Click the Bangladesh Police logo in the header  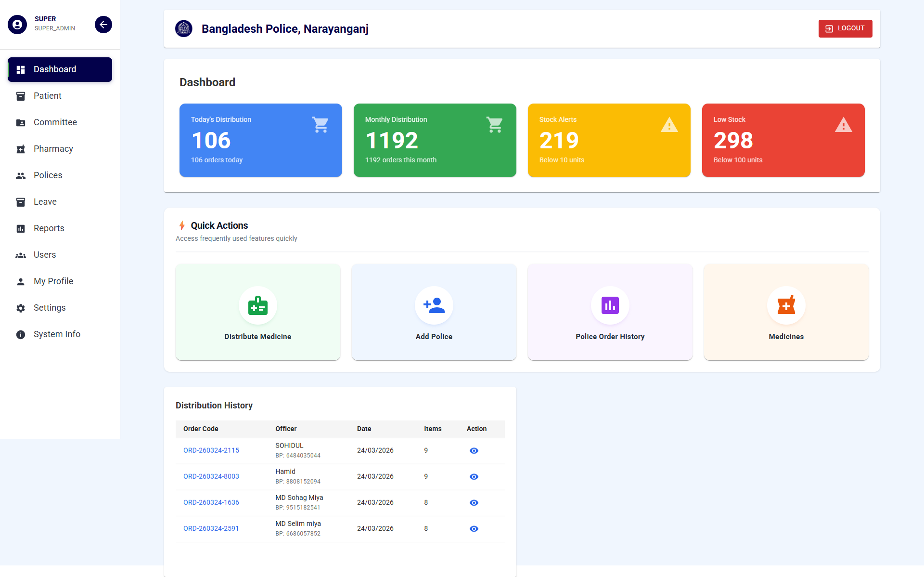pos(183,28)
